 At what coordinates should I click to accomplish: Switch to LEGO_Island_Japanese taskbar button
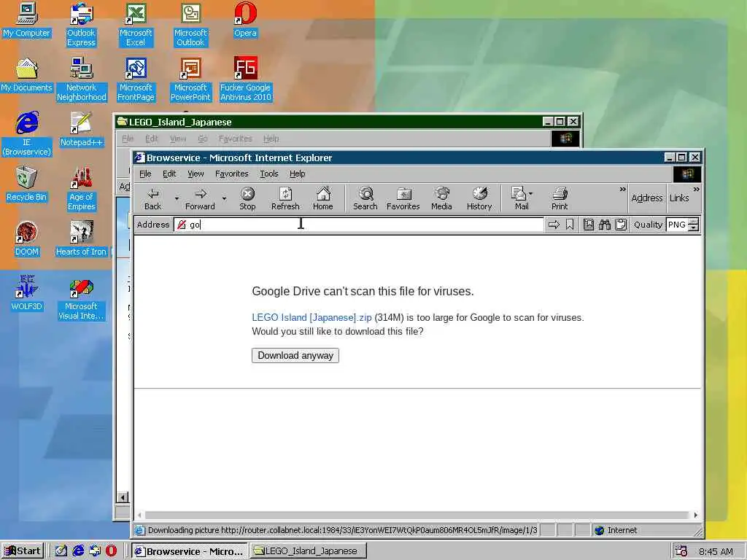coord(309,551)
